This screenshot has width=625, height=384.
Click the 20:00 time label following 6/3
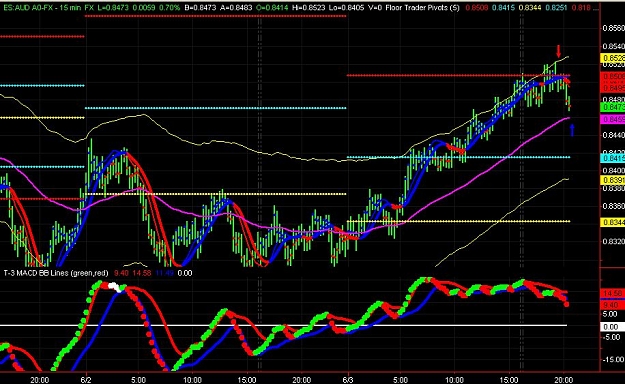[563, 380]
